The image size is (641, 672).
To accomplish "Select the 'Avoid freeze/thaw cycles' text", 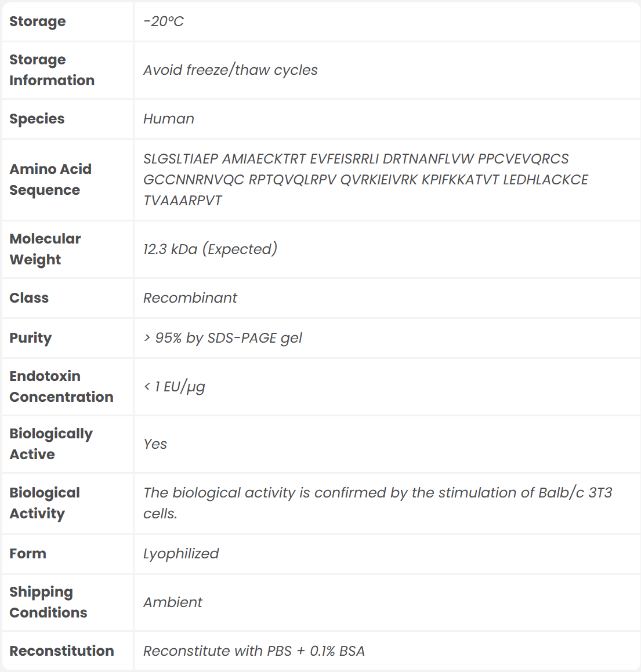I will [x=230, y=70].
